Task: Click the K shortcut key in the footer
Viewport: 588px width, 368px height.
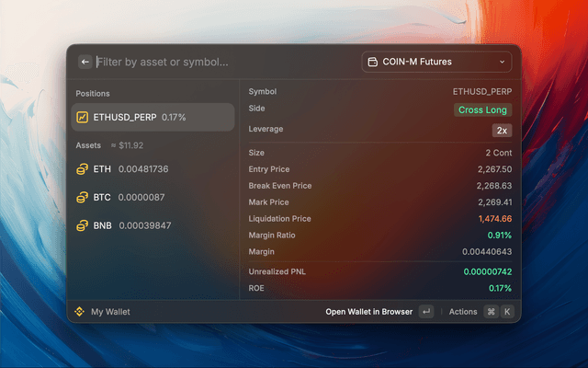Action: point(505,312)
